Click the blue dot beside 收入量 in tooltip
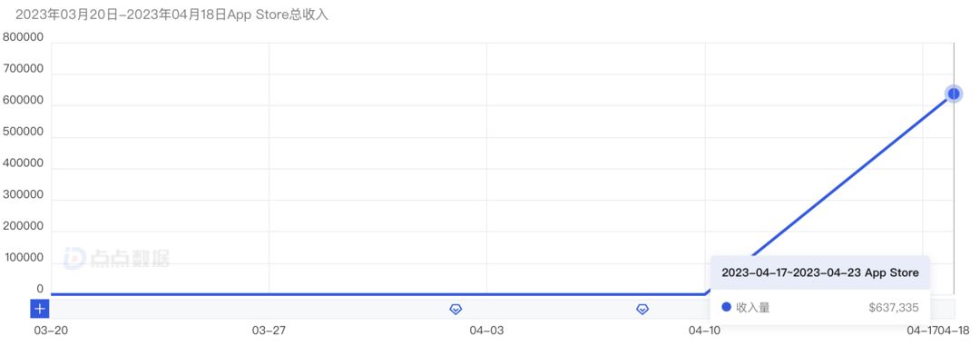The height and width of the screenshot is (356, 980). (726, 307)
